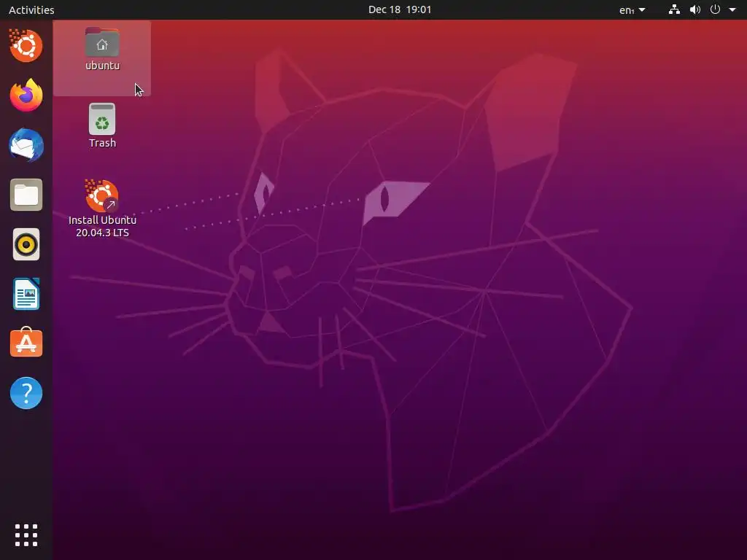747x560 pixels.
Task: Open the Help application
Action: pos(26,393)
